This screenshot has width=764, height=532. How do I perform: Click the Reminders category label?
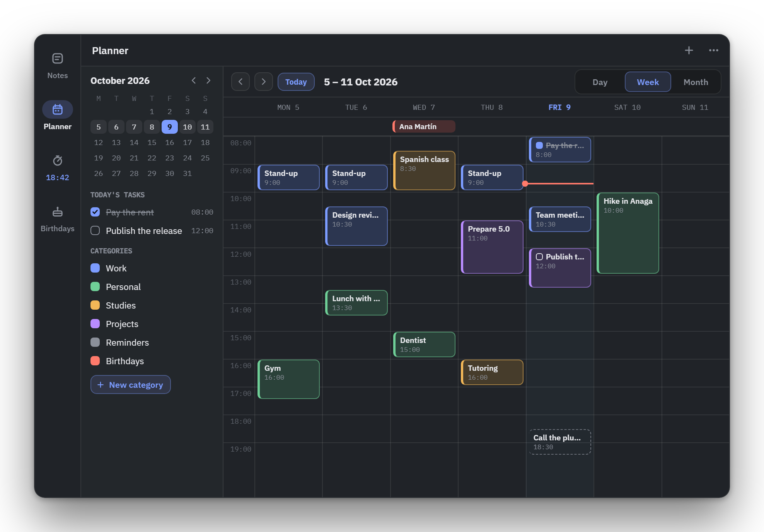[x=127, y=343]
